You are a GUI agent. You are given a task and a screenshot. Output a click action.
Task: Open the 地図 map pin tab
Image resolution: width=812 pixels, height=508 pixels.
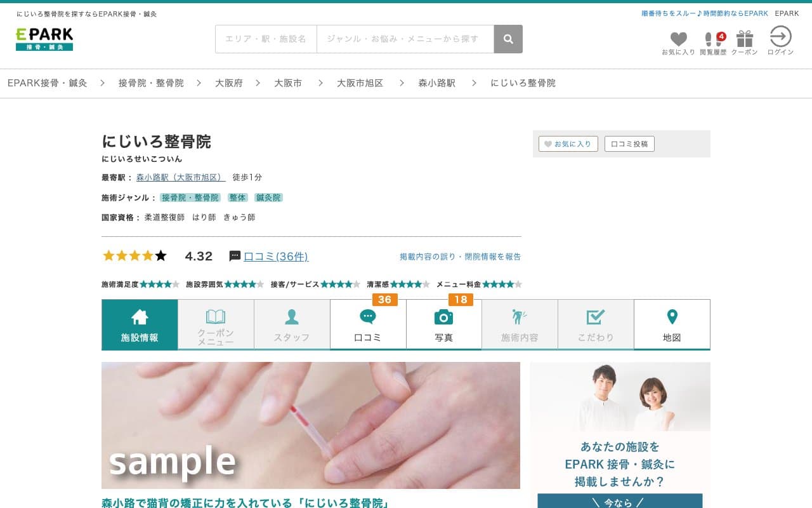click(672, 324)
